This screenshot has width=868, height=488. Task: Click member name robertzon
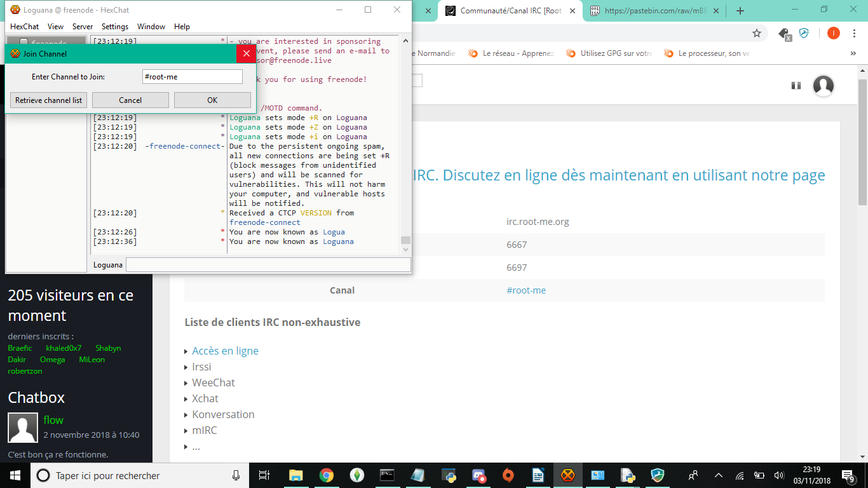25,371
